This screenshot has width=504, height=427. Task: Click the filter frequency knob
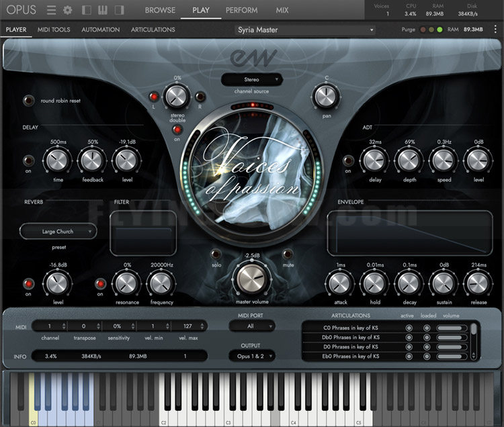(x=161, y=283)
